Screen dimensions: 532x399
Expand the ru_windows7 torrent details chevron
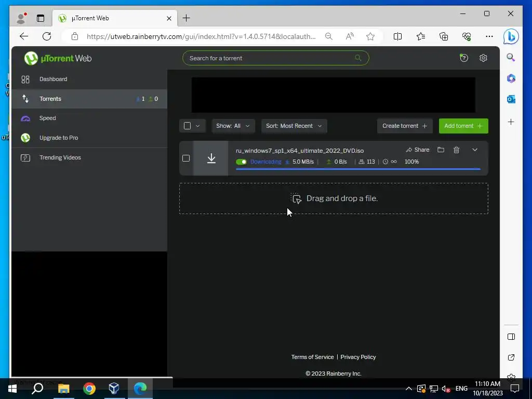tap(475, 150)
